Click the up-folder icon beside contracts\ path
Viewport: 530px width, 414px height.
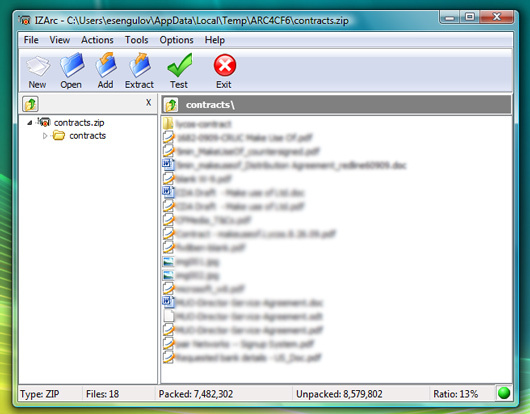tap(171, 105)
